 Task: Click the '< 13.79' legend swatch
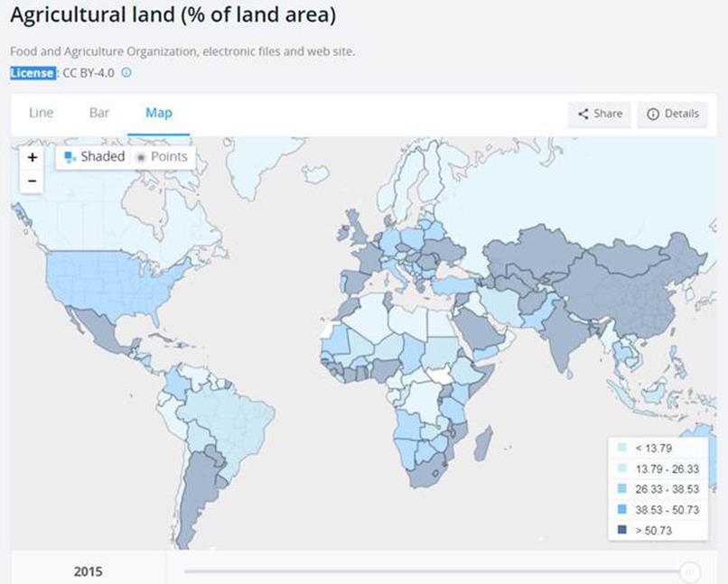[x=621, y=447]
